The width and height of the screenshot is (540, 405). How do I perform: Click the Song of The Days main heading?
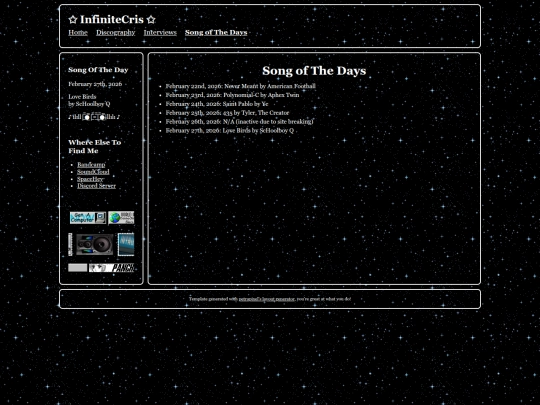click(x=314, y=71)
